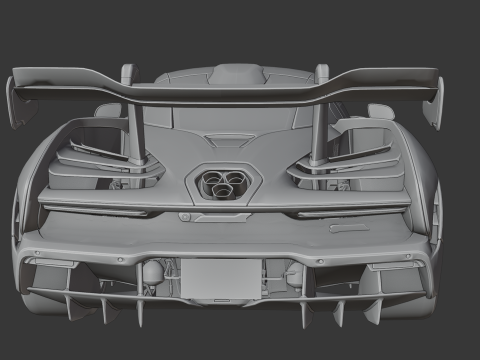The image size is (480, 360).
Task: Select the hexagonal exhaust surround panel
Action: click(x=224, y=184)
